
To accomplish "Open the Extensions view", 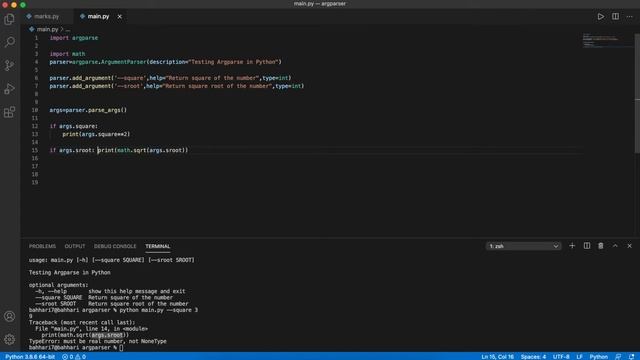I will (9, 112).
